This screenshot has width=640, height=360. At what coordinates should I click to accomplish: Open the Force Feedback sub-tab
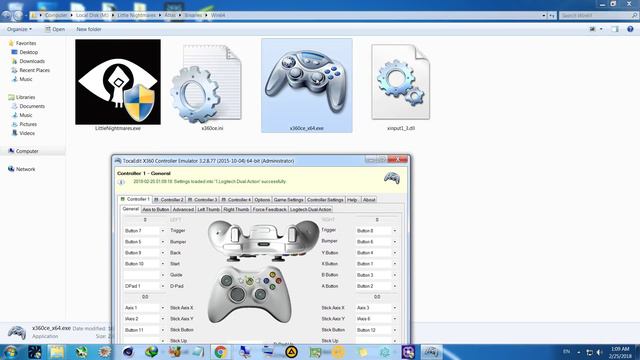click(x=269, y=209)
